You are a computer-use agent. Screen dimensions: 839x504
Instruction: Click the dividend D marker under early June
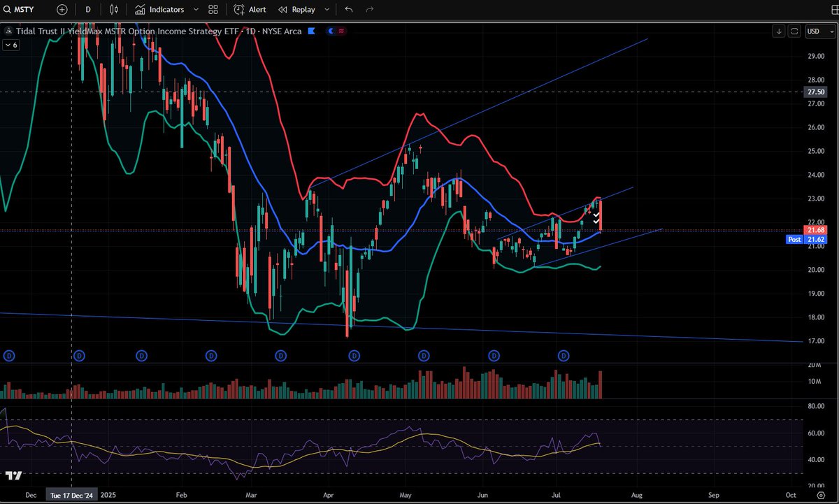point(494,356)
